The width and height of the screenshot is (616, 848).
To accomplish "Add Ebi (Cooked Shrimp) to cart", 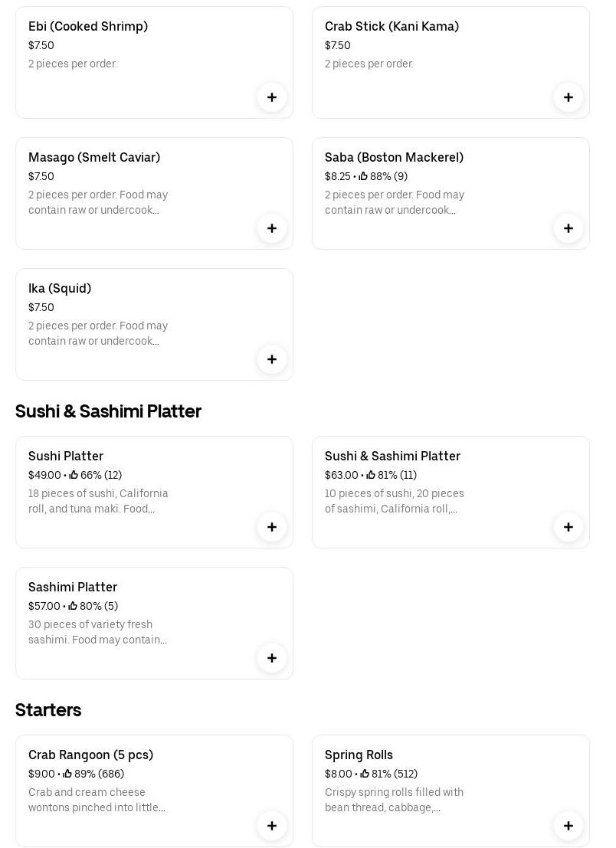I will point(272,97).
